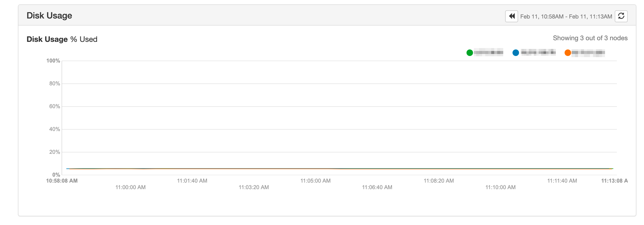Click the 40% y-axis label
Image resolution: width=644 pixels, height=225 pixels.
(55, 129)
